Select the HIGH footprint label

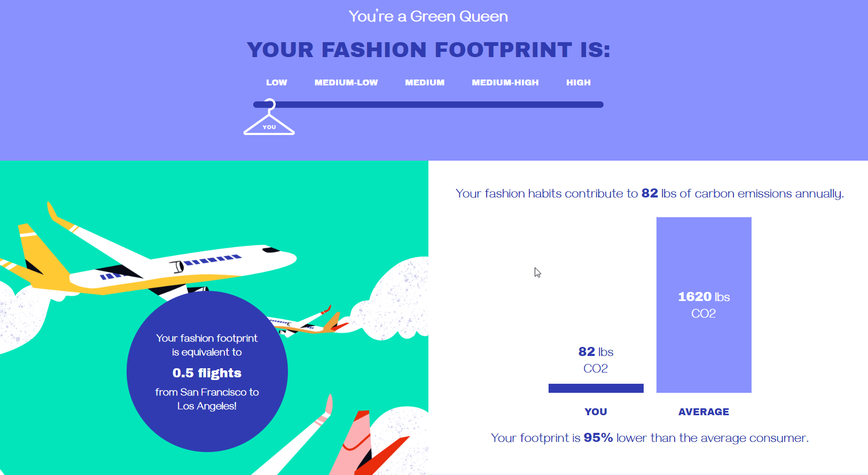(x=578, y=83)
